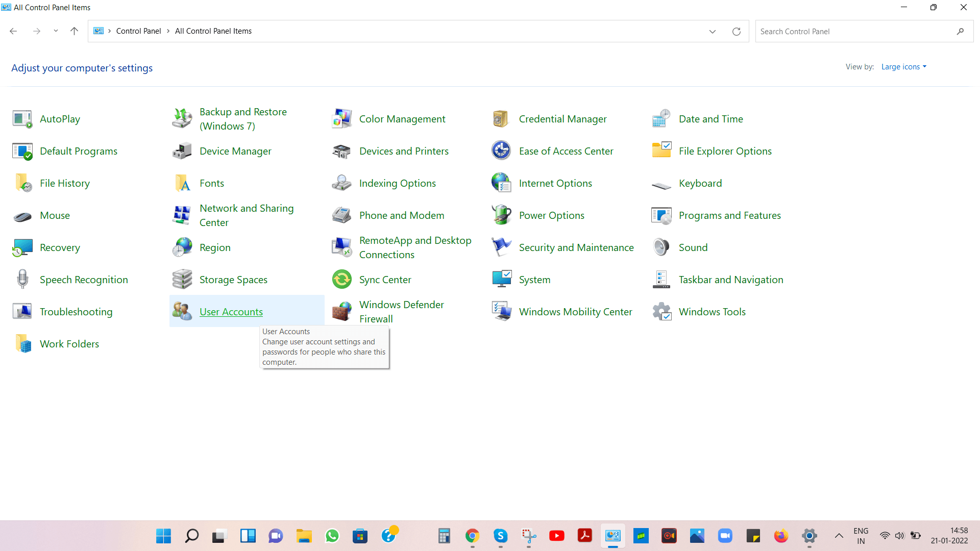Open Windows Defender Firewall settings
The image size is (980, 551).
coord(401,312)
